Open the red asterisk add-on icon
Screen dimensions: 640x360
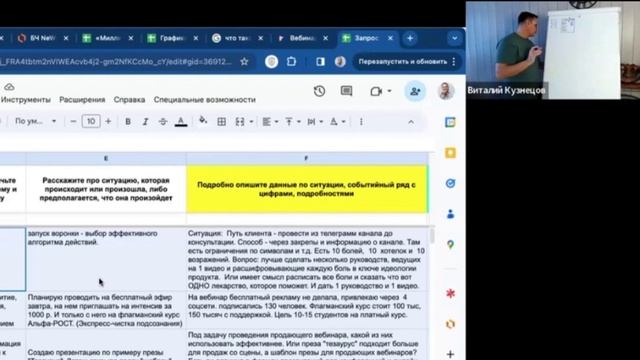tap(450, 293)
